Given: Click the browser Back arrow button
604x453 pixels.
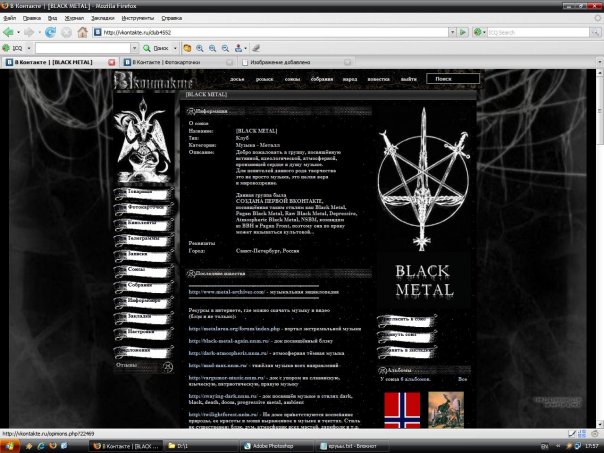Looking at the screenshot, I should coord(11,32).
